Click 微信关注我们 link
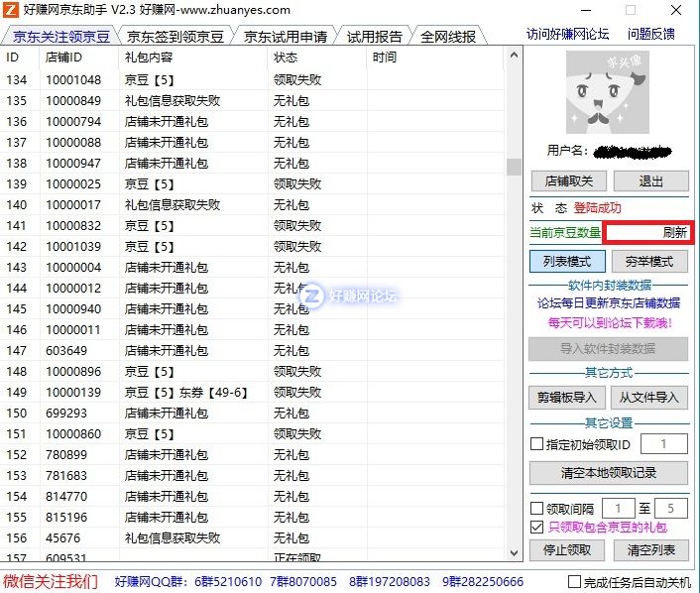This screenshot has height=593, width=700. click(50, 581)
